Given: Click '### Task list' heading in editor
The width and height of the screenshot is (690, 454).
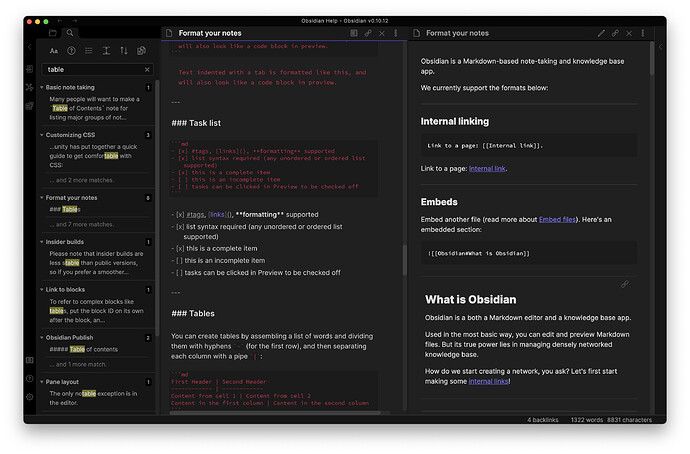Looking at the screenshot, I should pyautogui.click(x=196, y=123).
